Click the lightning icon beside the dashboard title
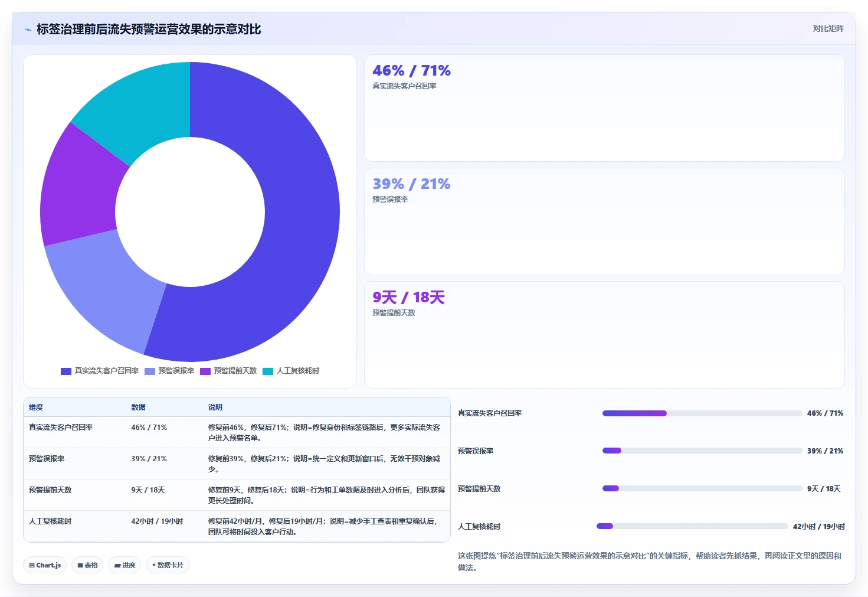868x597 pixels. 28,30
